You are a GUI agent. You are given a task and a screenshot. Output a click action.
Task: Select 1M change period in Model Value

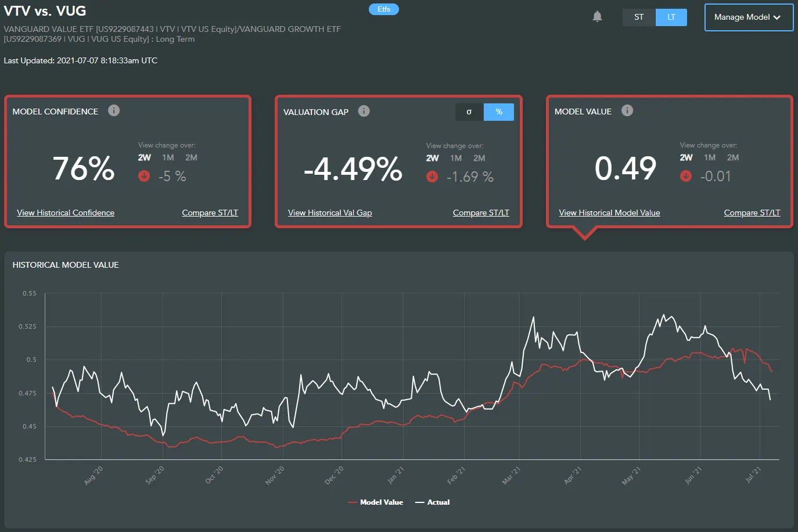[710, 157]
